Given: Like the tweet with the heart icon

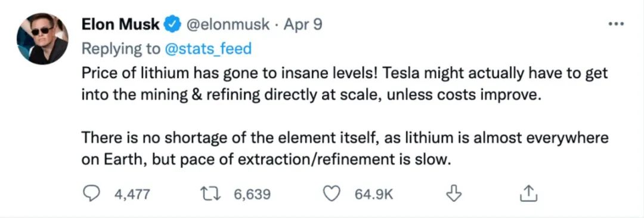Looking at the screenshot, I should (x=333, y=194).
